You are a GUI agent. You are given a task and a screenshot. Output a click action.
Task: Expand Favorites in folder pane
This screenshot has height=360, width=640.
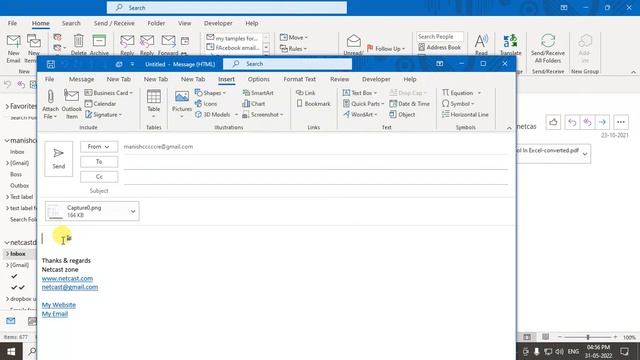(x=7, y=107)
